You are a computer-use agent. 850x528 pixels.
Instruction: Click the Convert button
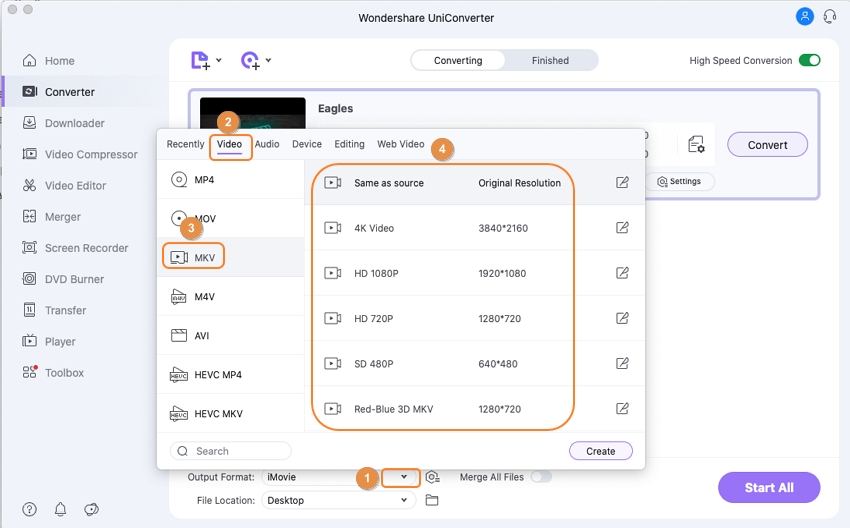pos(767,145)
